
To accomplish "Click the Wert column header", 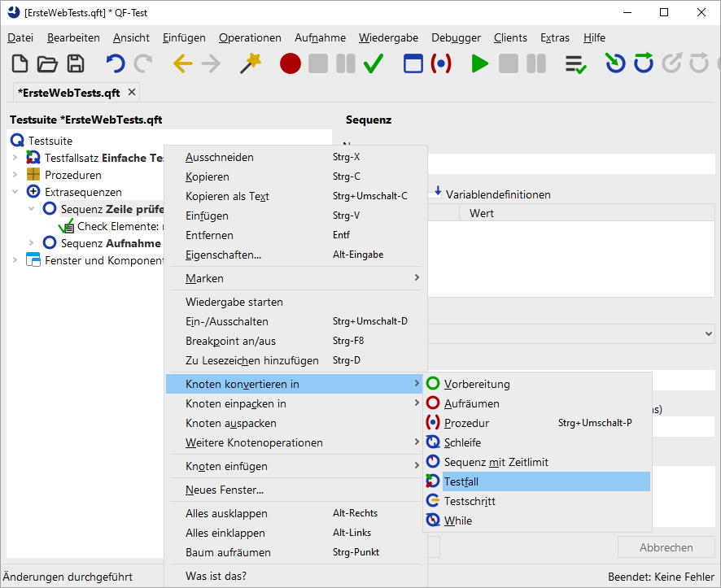I will pos(587,213).
